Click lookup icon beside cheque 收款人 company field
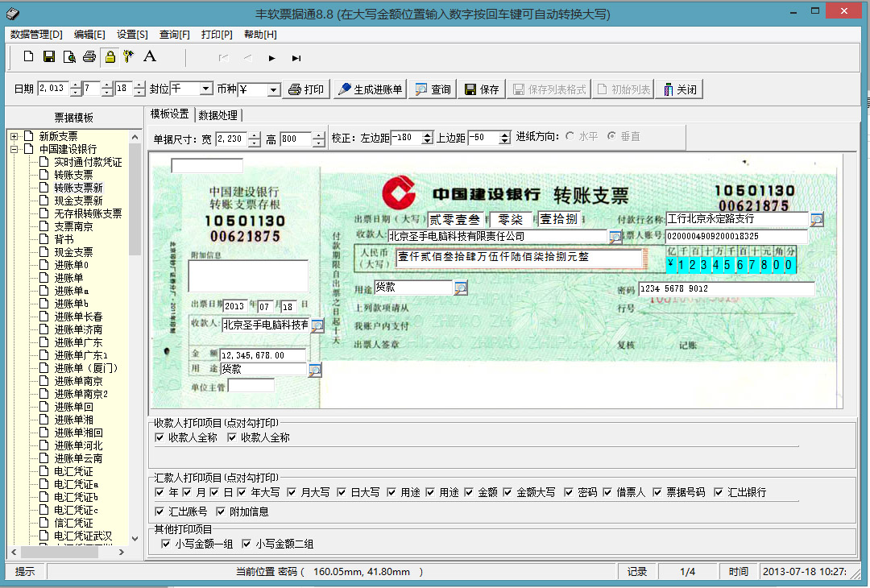870x588 pixels. [615, 238]
